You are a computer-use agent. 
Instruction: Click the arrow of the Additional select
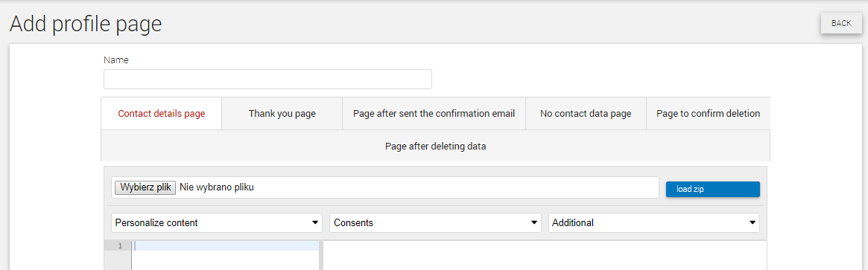(753, 222)
